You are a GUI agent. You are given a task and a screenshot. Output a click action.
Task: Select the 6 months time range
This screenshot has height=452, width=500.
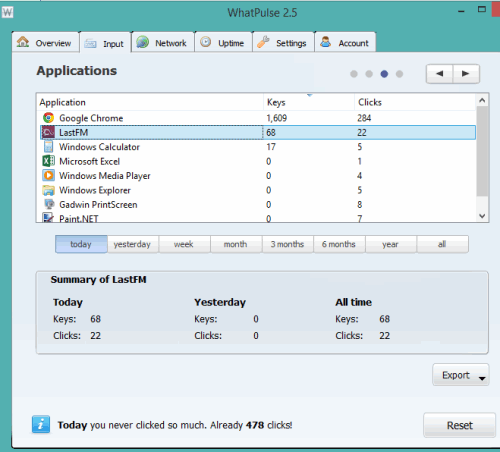(339, 244)
